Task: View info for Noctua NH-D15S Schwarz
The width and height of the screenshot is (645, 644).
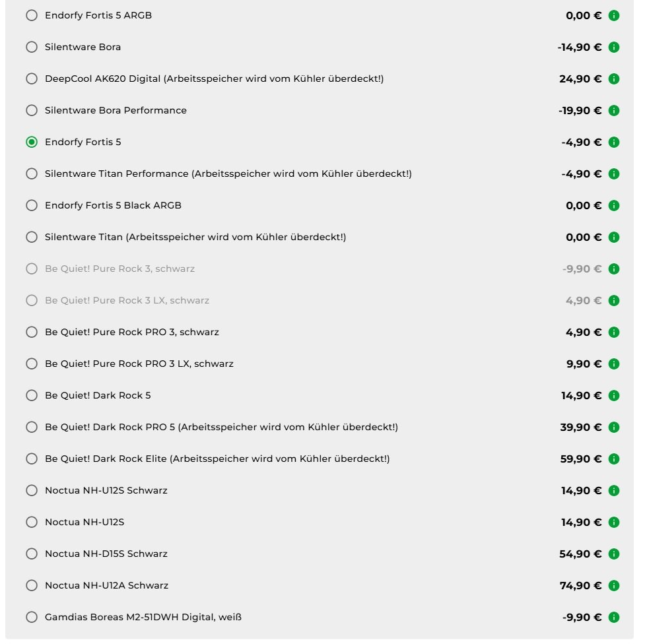Action: pos(614,554)
